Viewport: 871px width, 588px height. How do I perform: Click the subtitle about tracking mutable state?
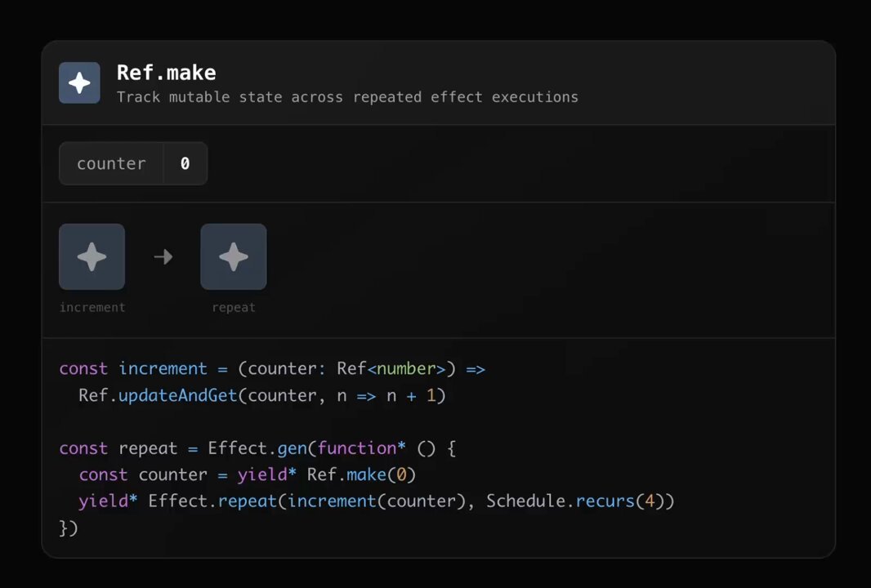[x=347, y=97]
